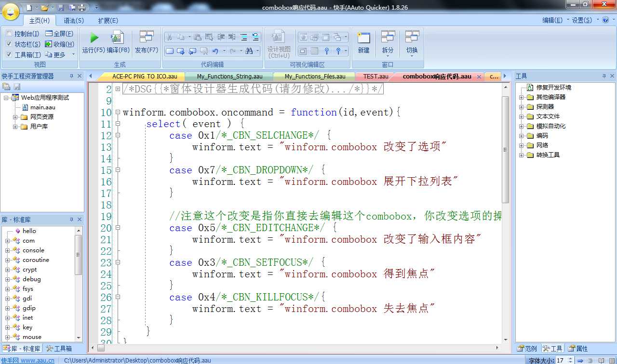Switch to the 工具箱 tab in library panel
This screenshot has height=364, width=617.
(x=59, y=349)
